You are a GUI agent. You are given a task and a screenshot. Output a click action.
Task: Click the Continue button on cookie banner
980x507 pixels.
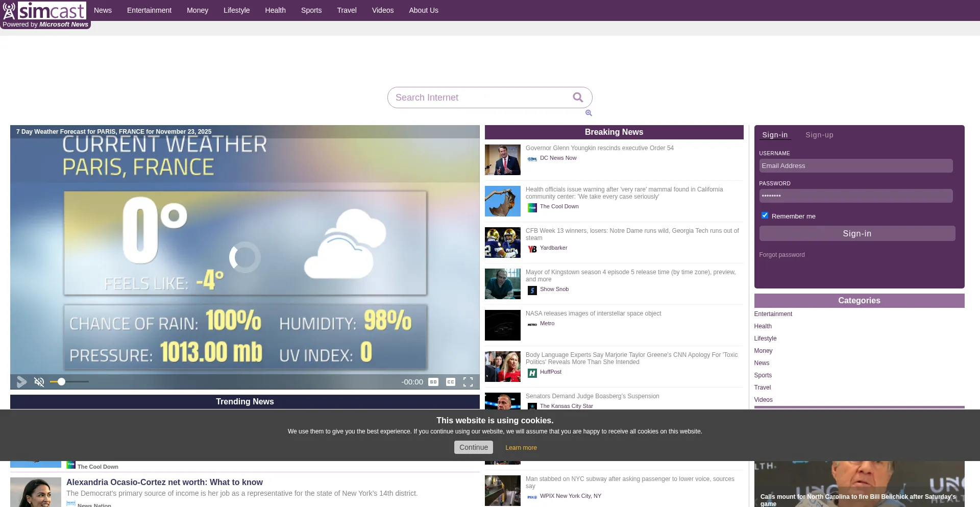[473, 447]
